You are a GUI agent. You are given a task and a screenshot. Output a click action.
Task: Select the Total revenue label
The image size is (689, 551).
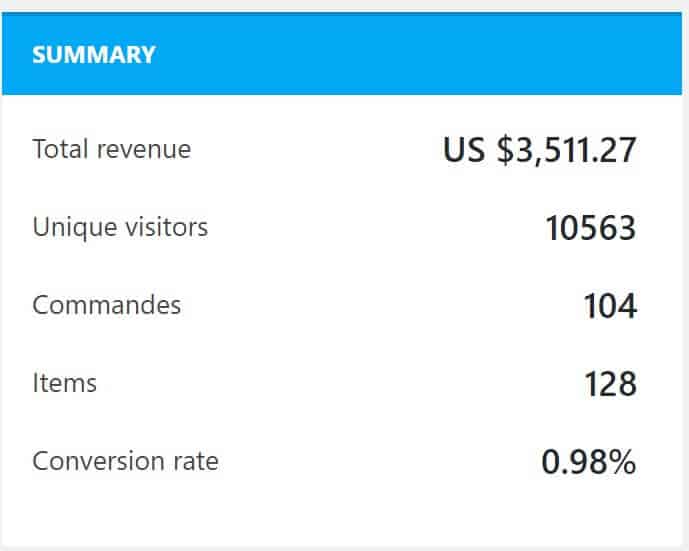click(x=111, y=149)
